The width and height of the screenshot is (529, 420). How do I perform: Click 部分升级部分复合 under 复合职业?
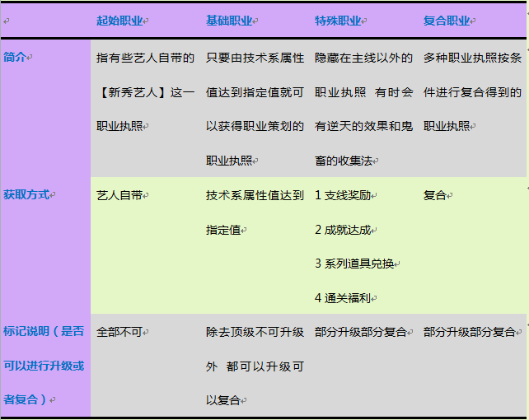(470, 333)
